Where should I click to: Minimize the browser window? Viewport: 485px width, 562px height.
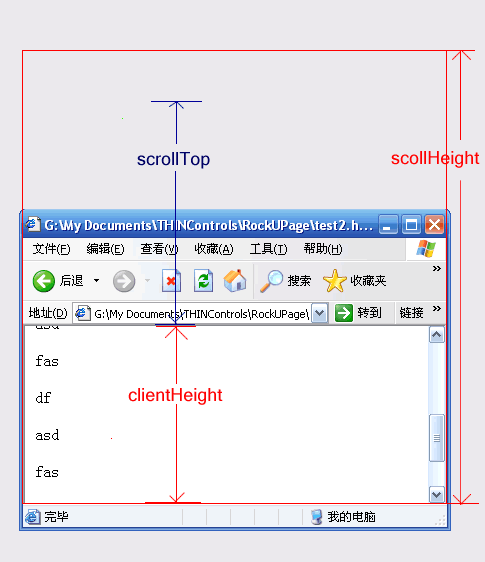coord(388,225)
